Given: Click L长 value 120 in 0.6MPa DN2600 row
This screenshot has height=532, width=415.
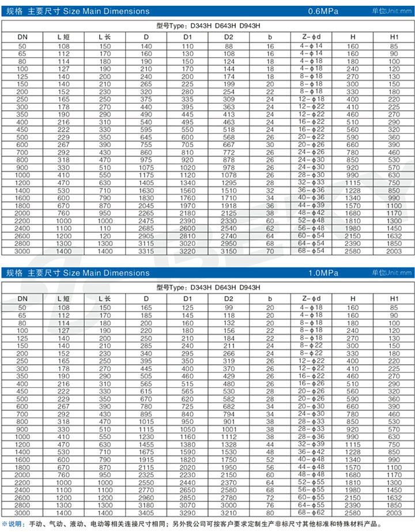Looking at the screenshot, I should click(x=105, y=236).
